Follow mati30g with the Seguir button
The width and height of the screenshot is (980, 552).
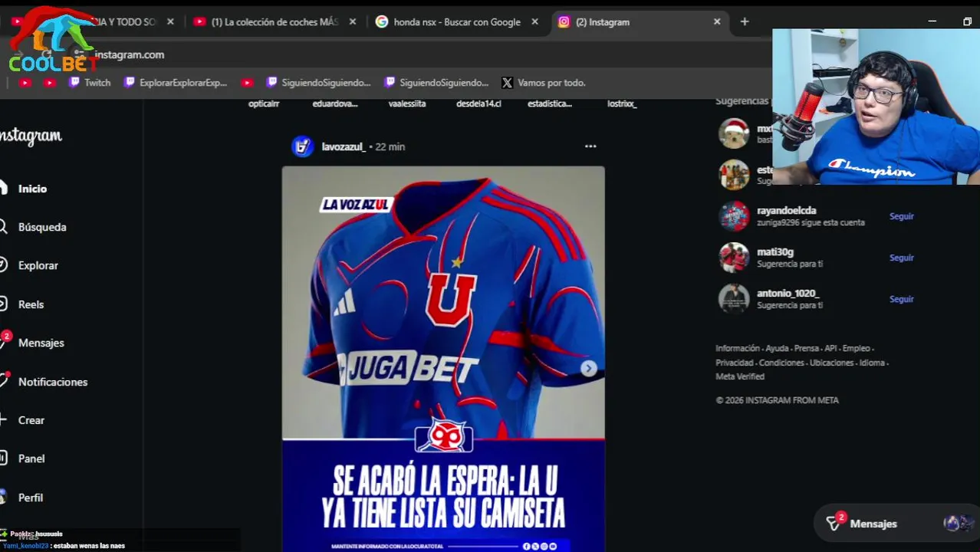pos(902,258)
